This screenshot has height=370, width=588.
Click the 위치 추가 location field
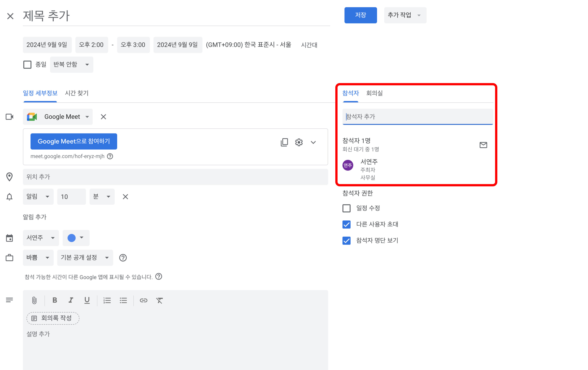click(175, 177)
